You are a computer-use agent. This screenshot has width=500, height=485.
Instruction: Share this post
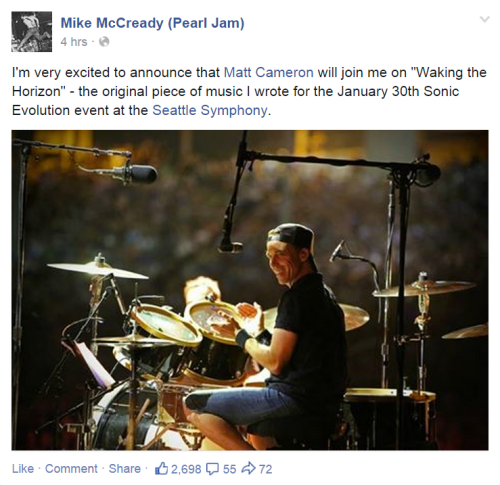125,469
